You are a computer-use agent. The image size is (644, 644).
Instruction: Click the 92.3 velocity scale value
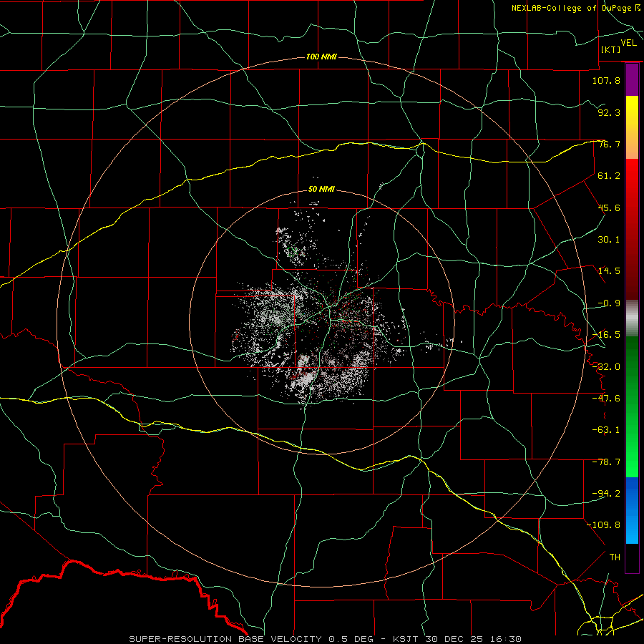coord(609,112)
